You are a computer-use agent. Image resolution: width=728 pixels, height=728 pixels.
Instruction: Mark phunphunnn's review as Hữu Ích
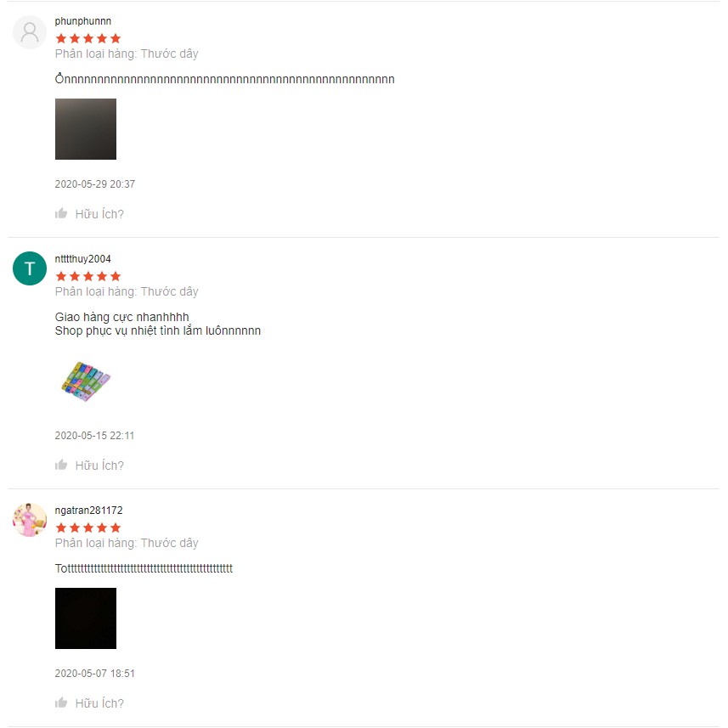click(99, 214)
